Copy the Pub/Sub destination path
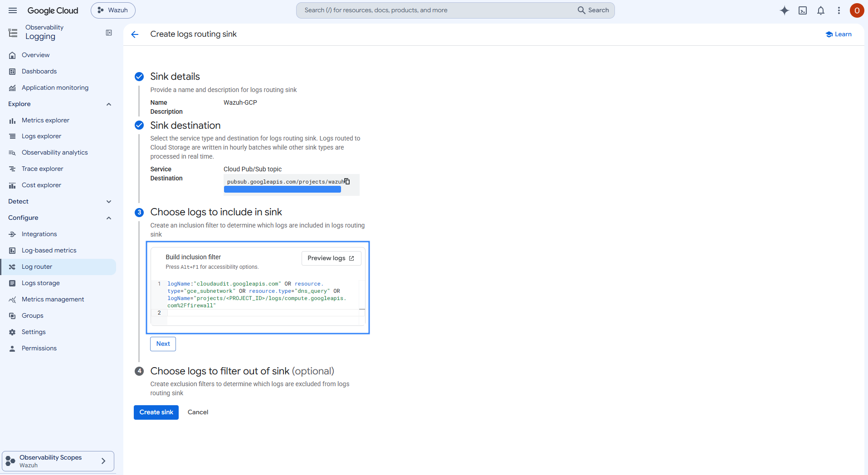The width and height of the screenshot is (868, 475). click(347, 181)
